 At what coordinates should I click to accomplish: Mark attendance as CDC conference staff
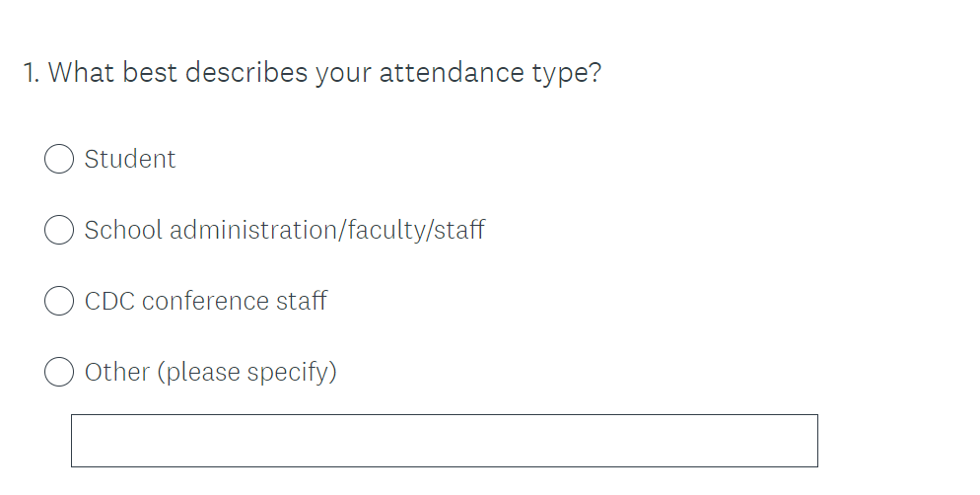[x=59, y=301]
